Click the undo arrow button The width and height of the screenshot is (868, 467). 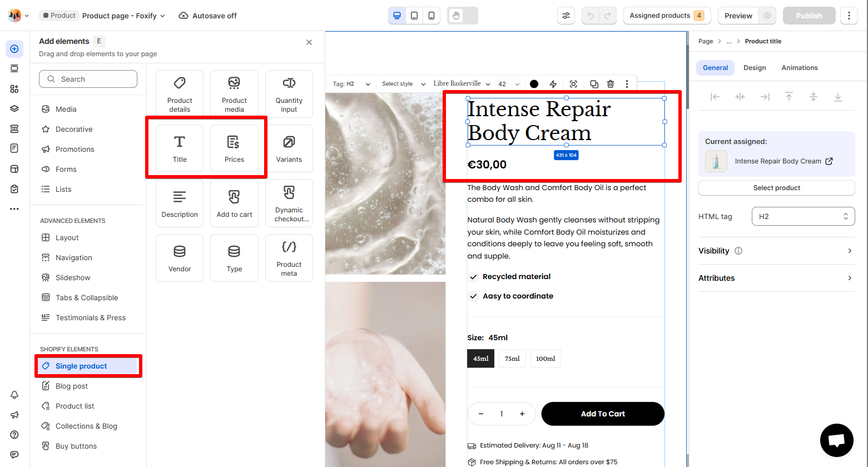[591, 16]
